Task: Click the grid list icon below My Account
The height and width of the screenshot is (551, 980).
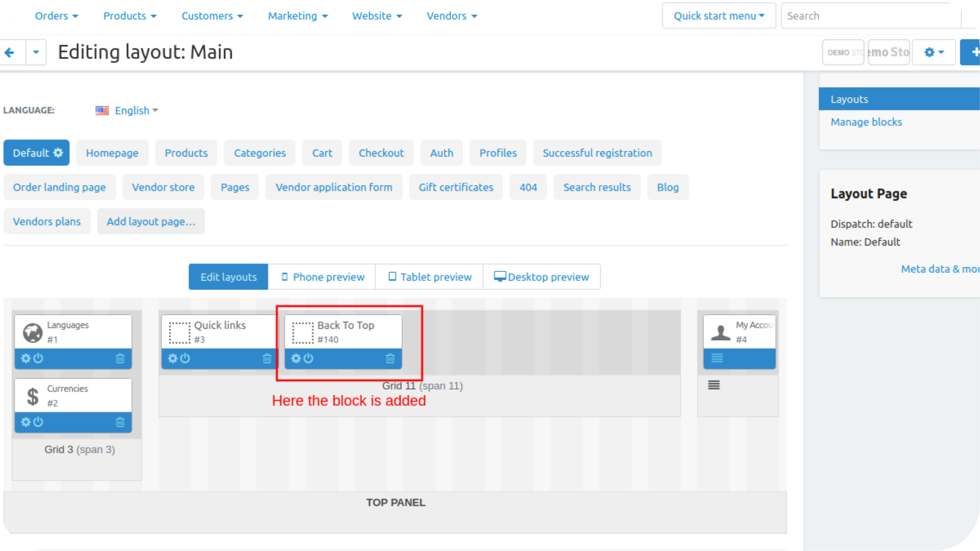Action: tap(714, 385)
